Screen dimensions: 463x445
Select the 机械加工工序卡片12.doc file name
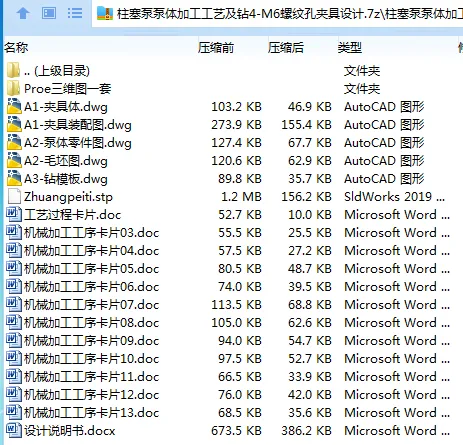click(91, 395)
